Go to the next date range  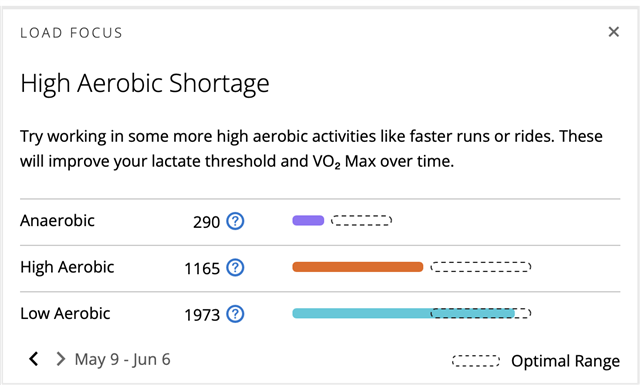click(x=60, y=359)
